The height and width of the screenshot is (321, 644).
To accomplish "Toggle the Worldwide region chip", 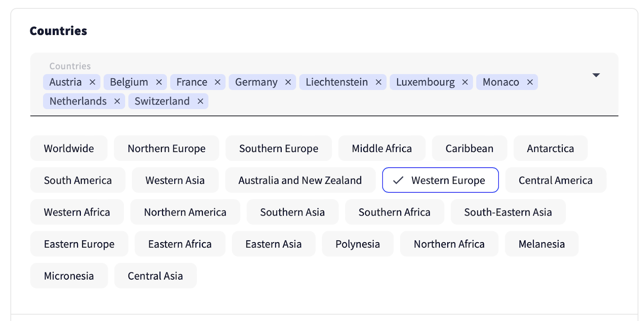I will click(x=69, y=148).
